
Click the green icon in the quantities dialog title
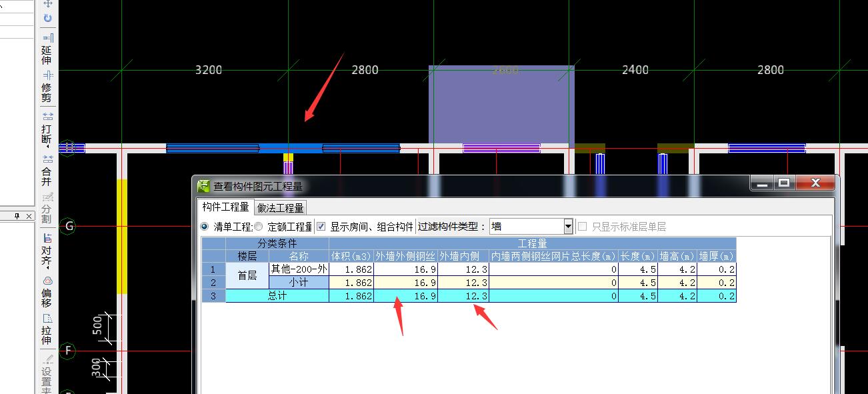(203, 186)
